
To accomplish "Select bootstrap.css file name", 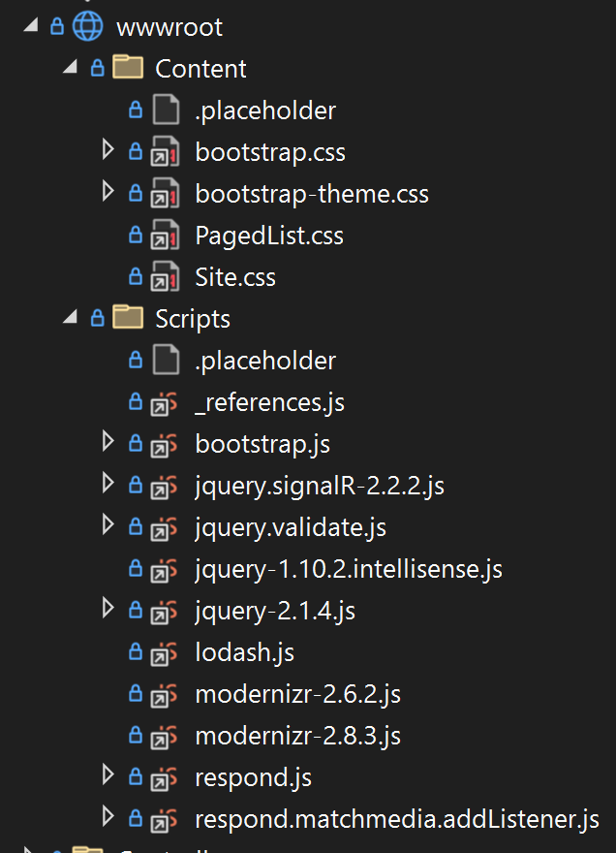I will 270,152.
